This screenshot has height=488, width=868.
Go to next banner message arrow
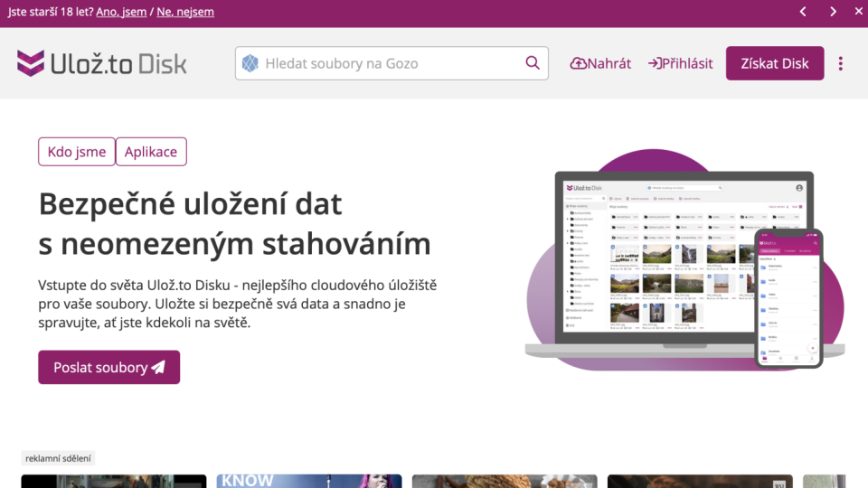pos(833,12)
